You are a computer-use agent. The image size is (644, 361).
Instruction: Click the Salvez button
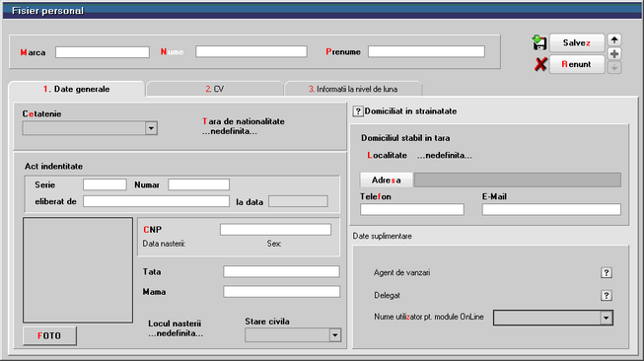pyautogui.click(x=577, y=42)
